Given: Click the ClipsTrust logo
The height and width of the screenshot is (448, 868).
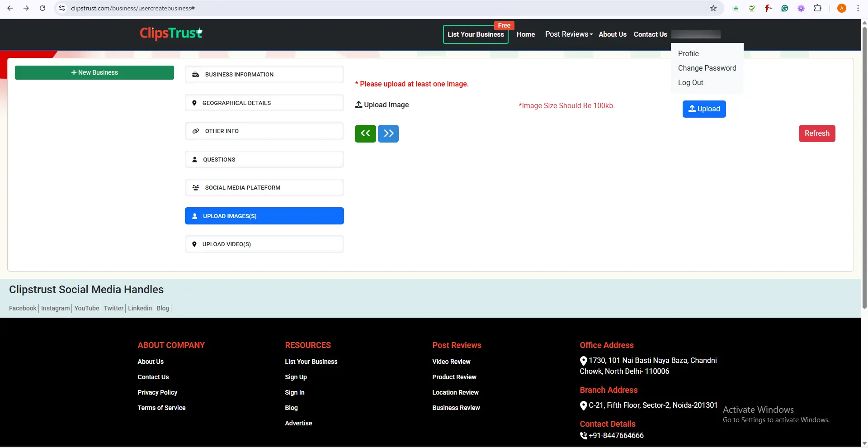Looking at the screenshot, I should 171,33.
